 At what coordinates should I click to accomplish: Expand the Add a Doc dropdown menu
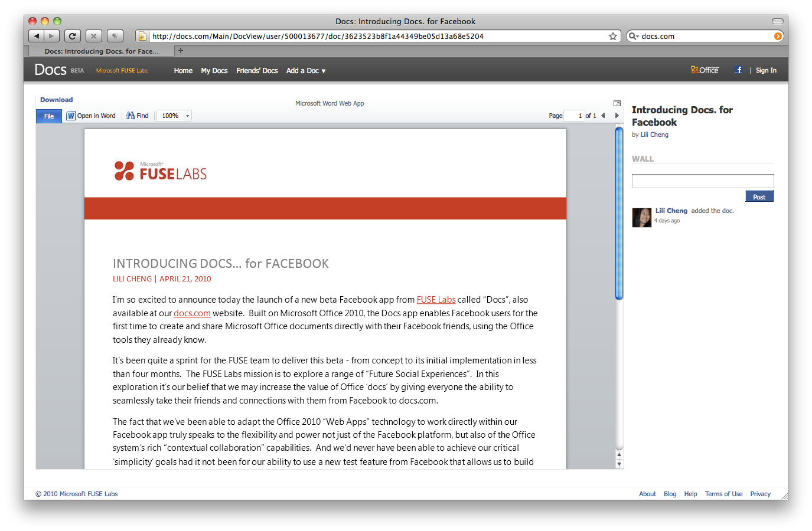[306, 70]
